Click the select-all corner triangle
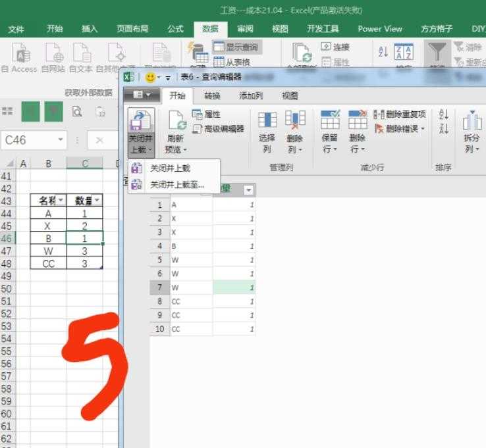 pyautogui.click(x=10, y=163)
